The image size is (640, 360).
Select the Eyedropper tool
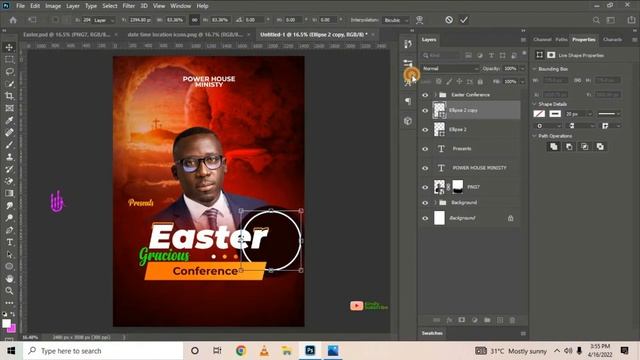point(9,120)
